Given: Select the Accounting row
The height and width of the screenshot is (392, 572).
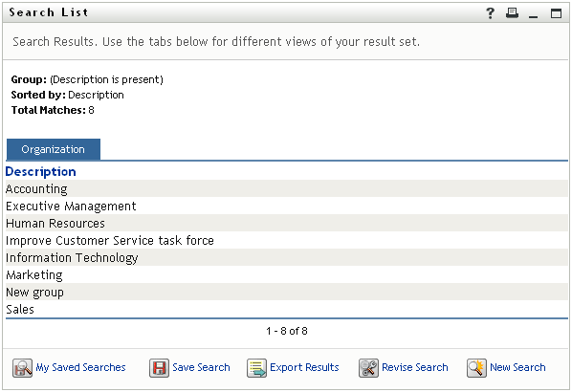Looking at the screenshot, I should [287, 188].
